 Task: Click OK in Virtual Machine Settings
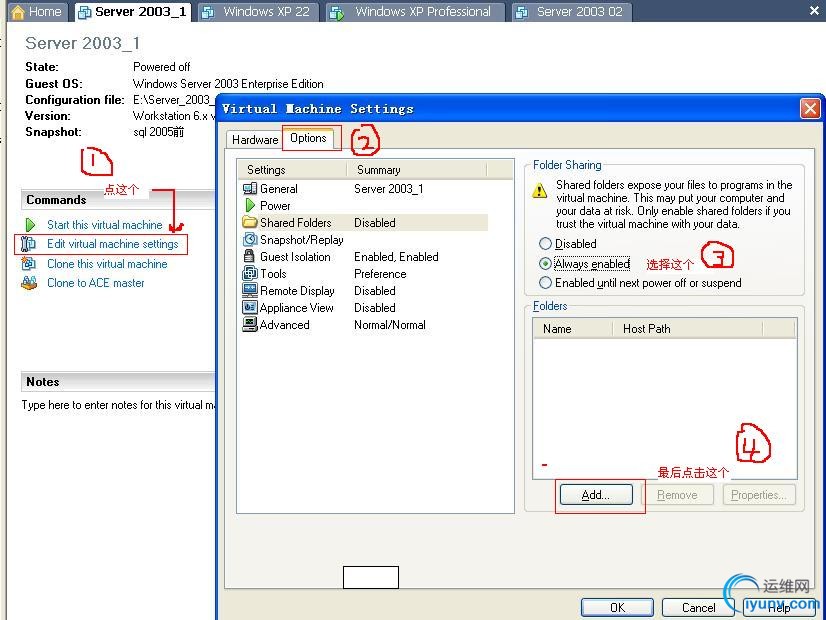coord(617,607)
